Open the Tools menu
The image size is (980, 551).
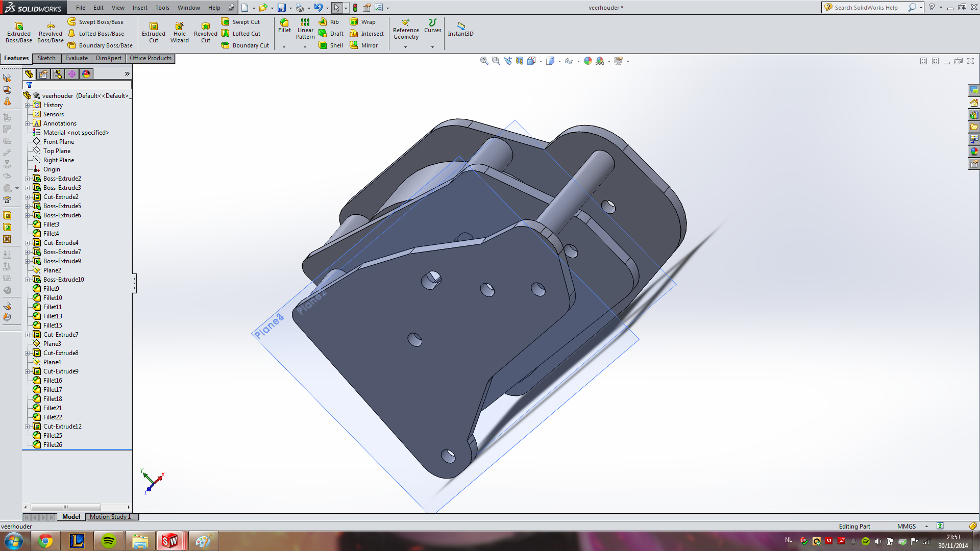(x=162, y=8)
